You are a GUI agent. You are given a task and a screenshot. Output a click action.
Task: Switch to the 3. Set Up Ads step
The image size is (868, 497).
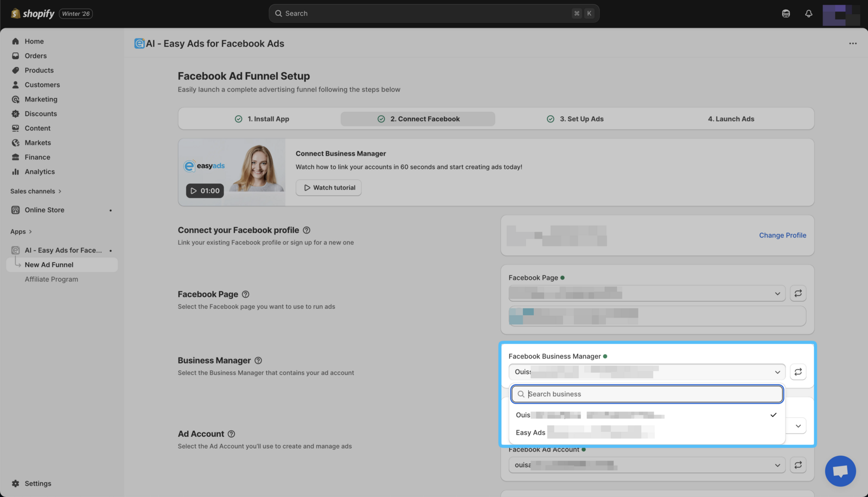tap(575, 119)
